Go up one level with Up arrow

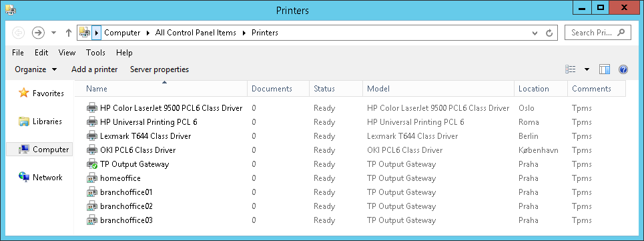tap(69, 33)
